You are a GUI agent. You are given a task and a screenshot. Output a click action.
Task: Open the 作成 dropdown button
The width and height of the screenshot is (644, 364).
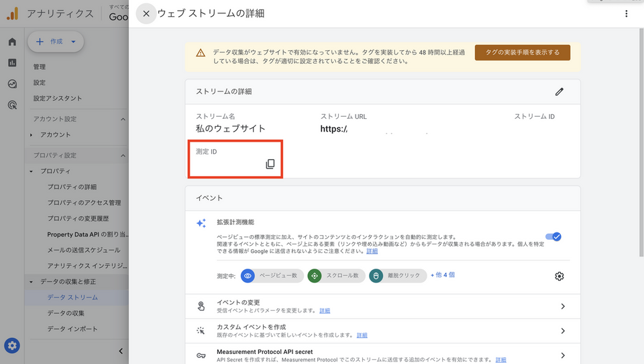(x=56, y=42)
